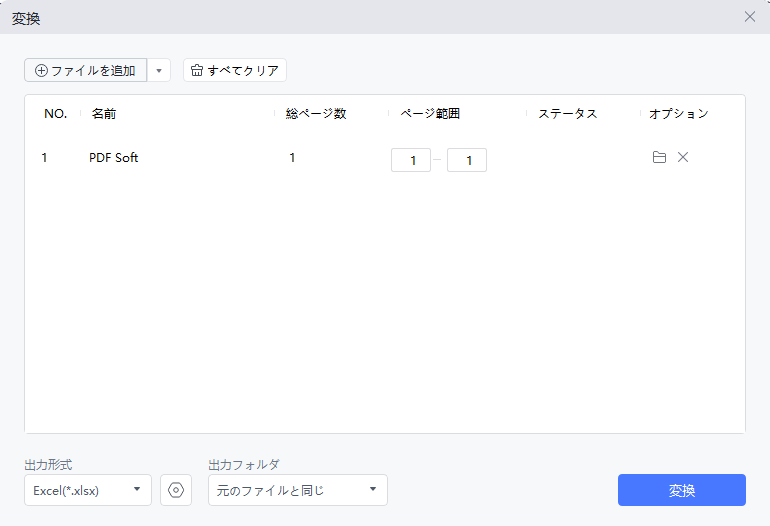Click the 総ページ数 column header
Screen dimensions: 770x526
coord(316,113)
